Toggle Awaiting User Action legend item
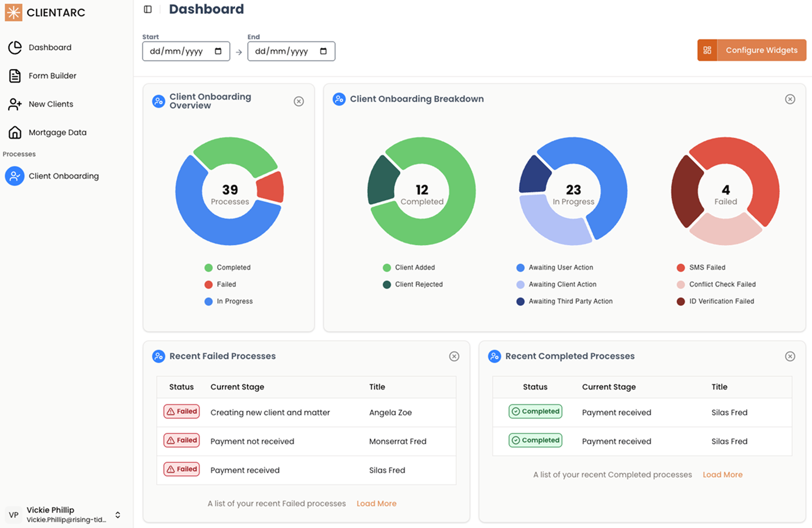 click(x=555, y=268)
